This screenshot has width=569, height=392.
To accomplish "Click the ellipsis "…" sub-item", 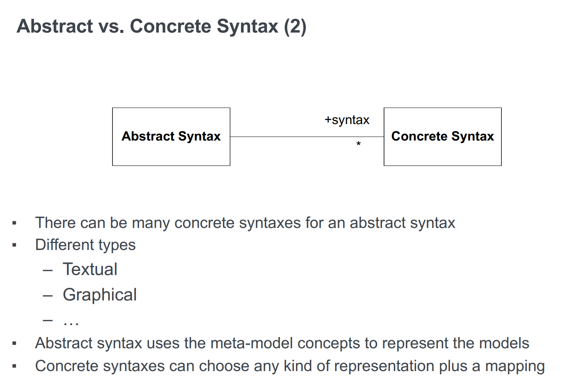I will 71,321.
